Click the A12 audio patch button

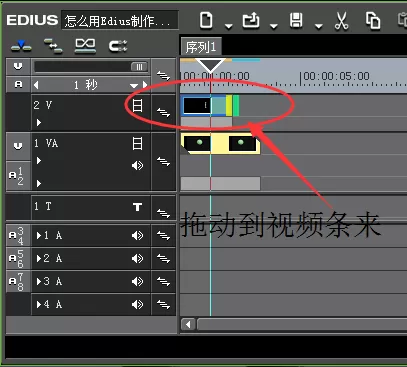tap(18, 176)
